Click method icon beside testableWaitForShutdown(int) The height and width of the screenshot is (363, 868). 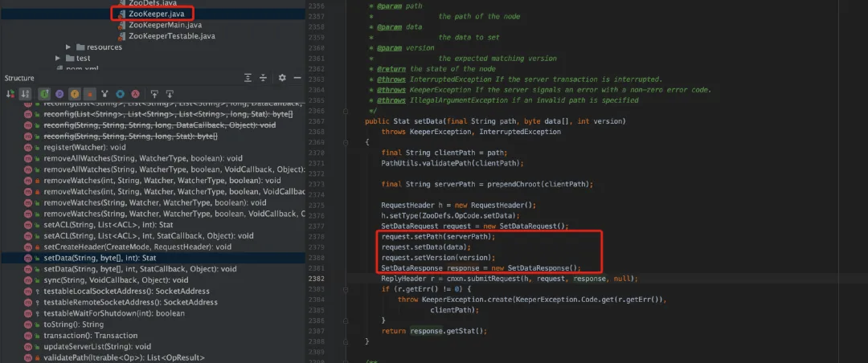pos(28,313)
